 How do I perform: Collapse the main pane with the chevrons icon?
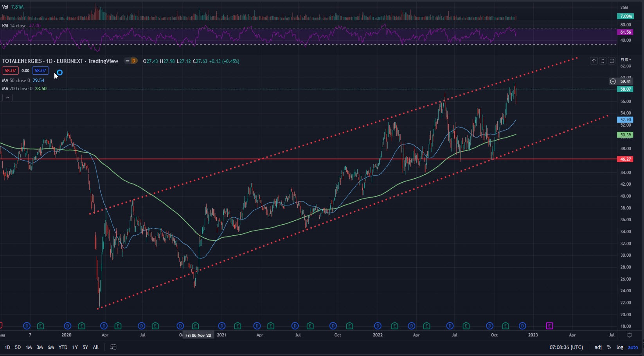603,61
